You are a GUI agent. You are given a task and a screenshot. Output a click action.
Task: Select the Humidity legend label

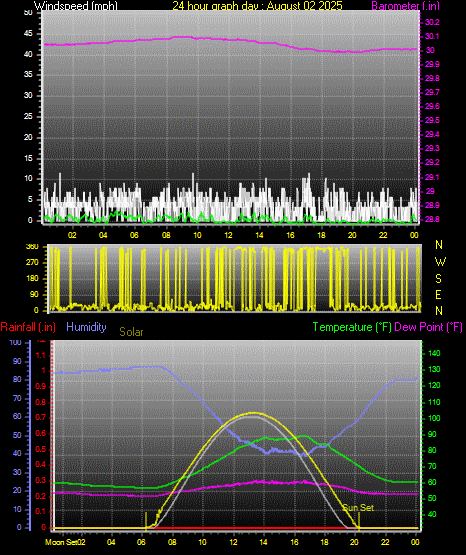86,327
